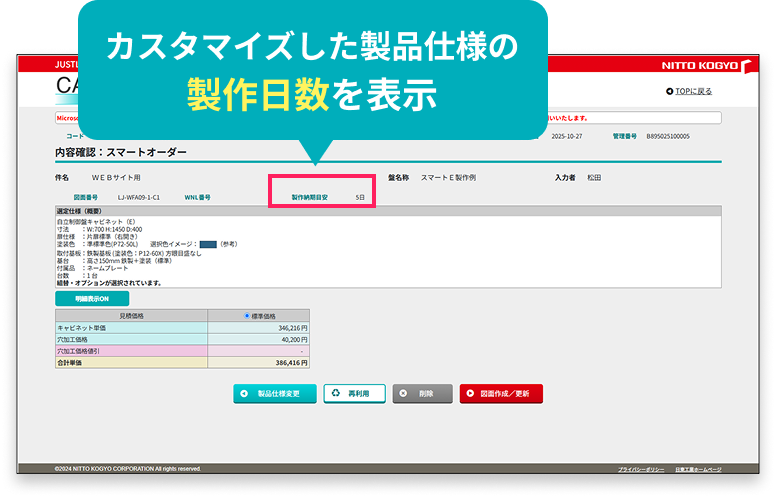Click drawing number LJ-WFA09-1-C1

(139, 197)
